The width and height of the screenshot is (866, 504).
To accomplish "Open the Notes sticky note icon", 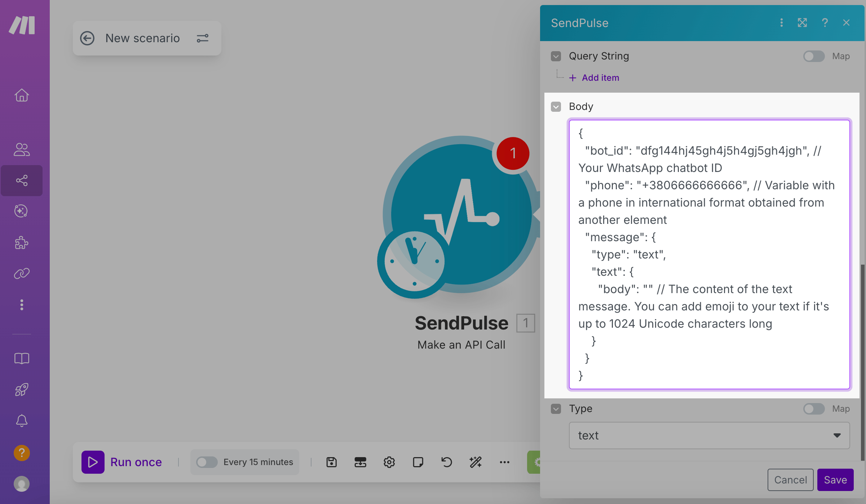I will point(418,462).
